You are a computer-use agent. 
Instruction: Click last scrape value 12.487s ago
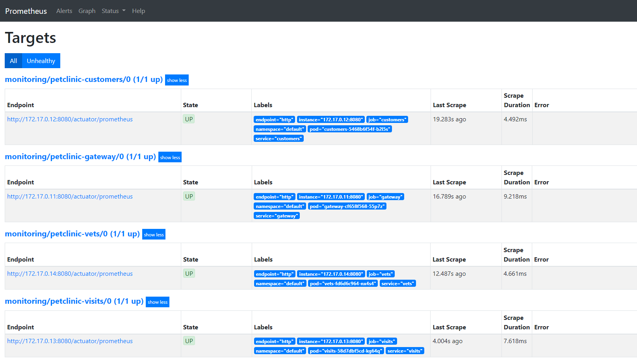(449, 274)
